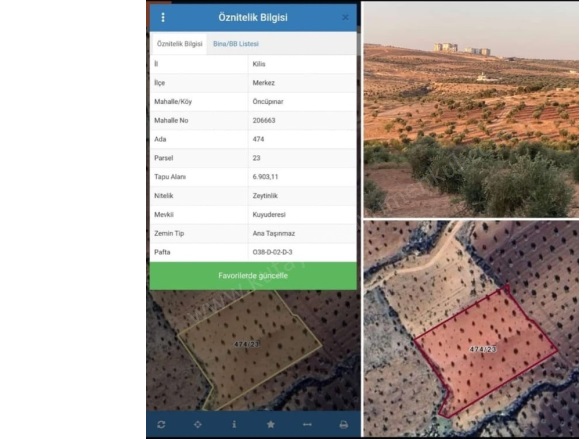Tap the locate crosshair icon
The height and width of the screenshot is (439, 585).
198,424
